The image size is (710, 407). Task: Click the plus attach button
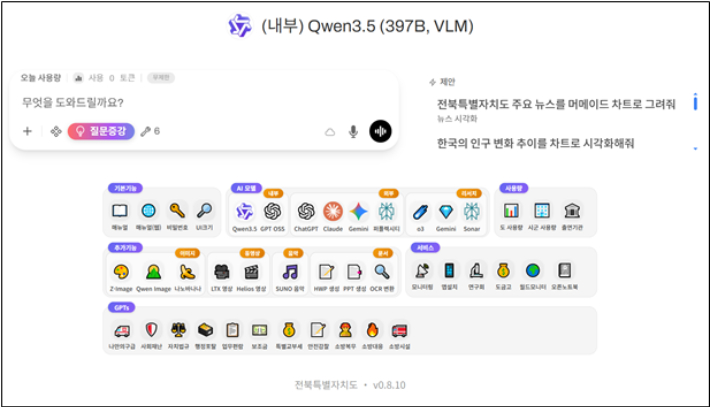[27, 131]
